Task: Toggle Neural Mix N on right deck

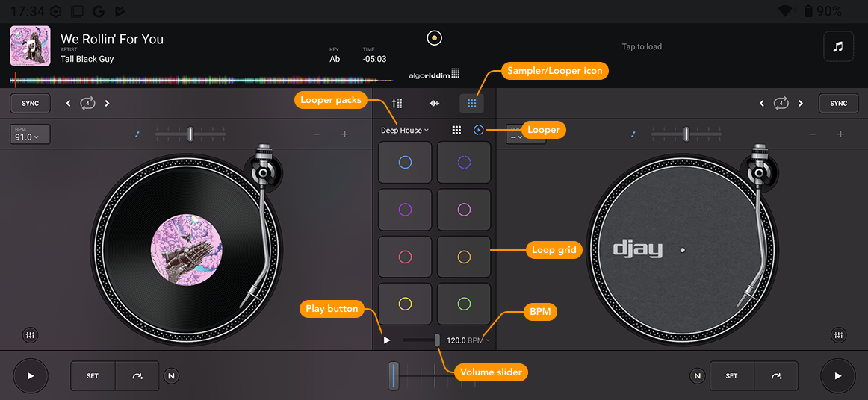Action: [x=698, y=376]
